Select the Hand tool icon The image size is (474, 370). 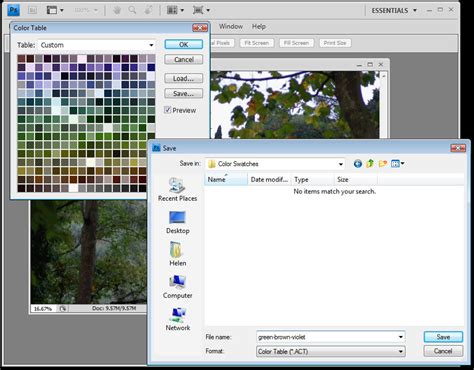pyautogui.click(x=117, y=10)
